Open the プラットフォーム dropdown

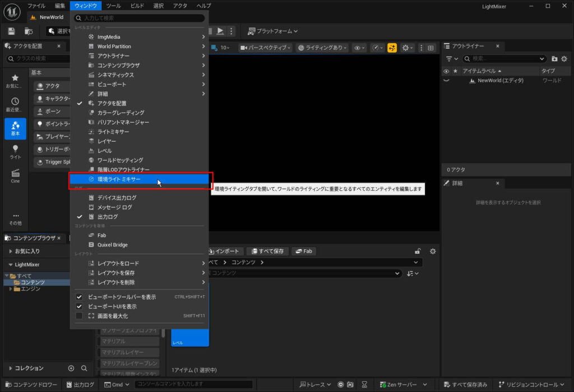pyautogui.click(x=272, y=31)
